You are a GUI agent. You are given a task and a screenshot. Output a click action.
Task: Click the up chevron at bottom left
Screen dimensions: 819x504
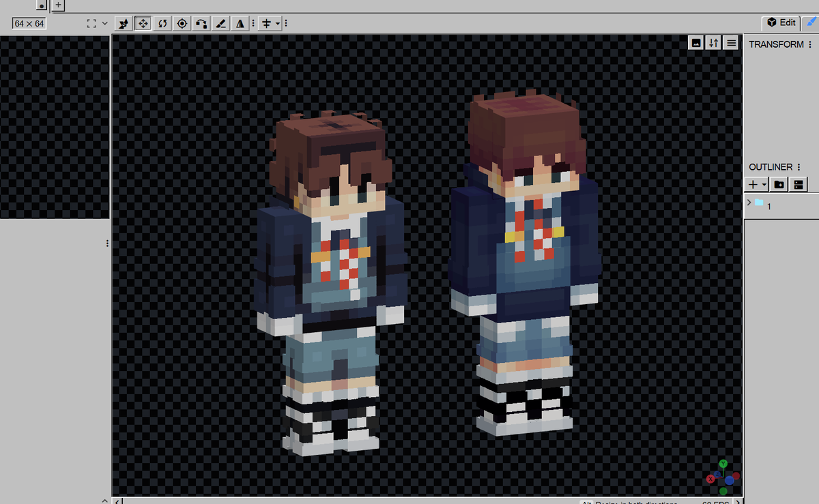pos(104,501)
